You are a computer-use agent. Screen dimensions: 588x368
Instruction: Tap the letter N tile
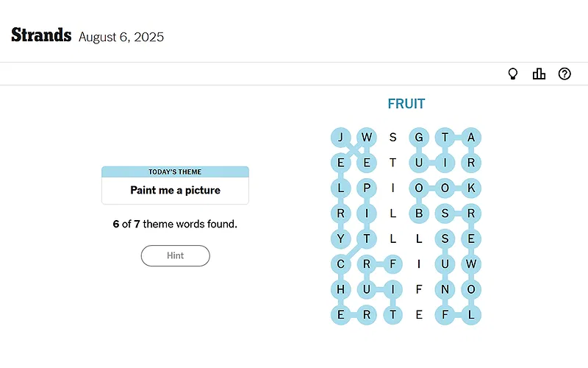tap(445, 289)
